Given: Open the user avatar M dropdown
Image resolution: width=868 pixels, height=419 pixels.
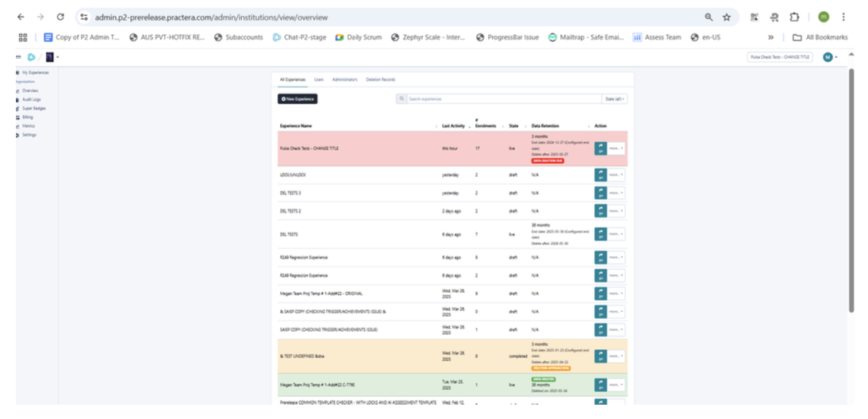Looking at the screenshot, I should pyautogui.click(x=830, y=57).
